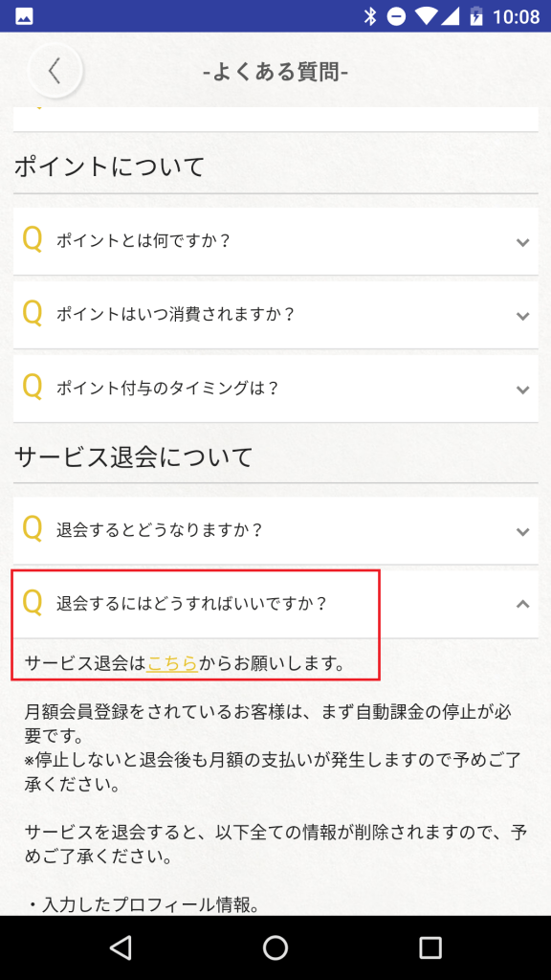This screenshot has height=980, width=551.
Task: Tap the Bluetooth status bar icon
Action: coord(370,16)
